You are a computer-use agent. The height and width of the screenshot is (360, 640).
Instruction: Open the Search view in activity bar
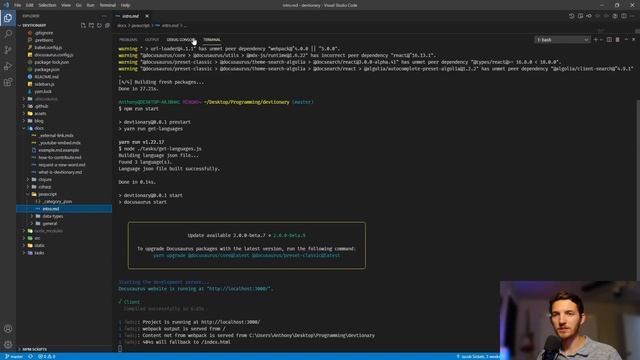(8, 34)
